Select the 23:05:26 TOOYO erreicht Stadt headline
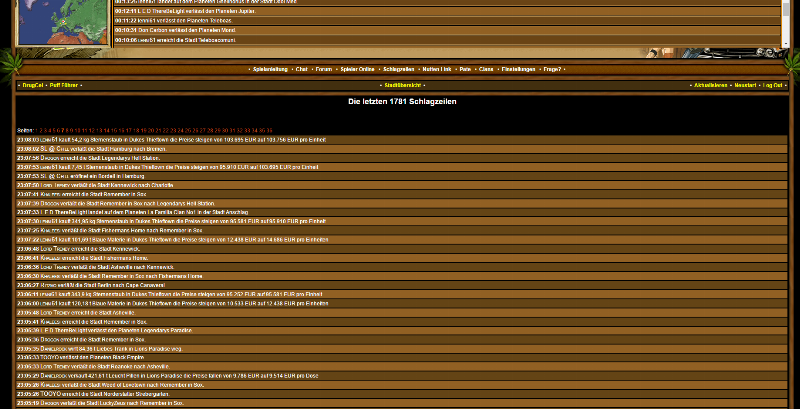The width and height of the screenshot is (800, 409). 402,394
